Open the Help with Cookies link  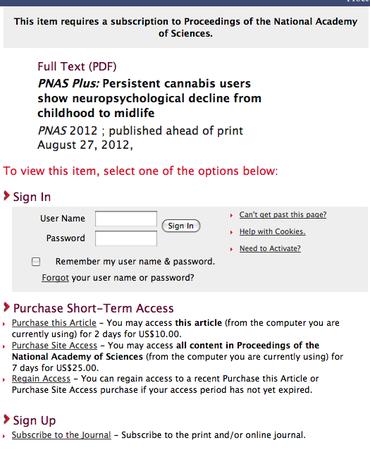[272, 232]
